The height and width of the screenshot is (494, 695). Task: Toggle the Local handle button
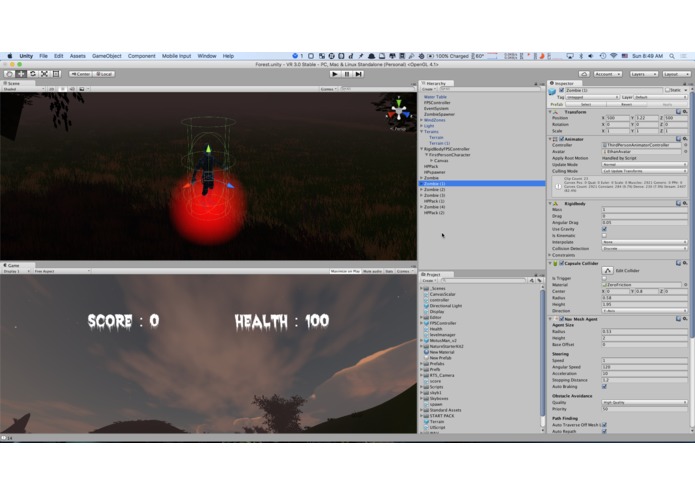pos(103,74)
